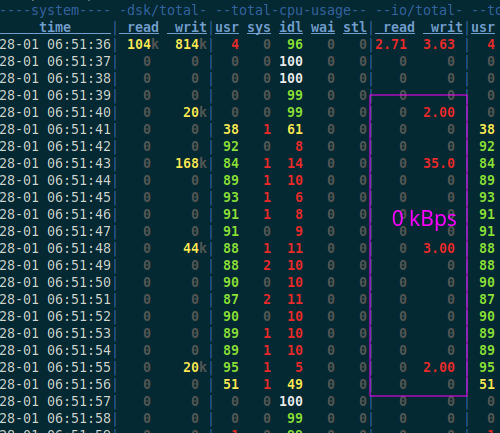500x433 pixels.
Task: Select the timestamp 28-01 06:51:43
Action: coord(55,163)
